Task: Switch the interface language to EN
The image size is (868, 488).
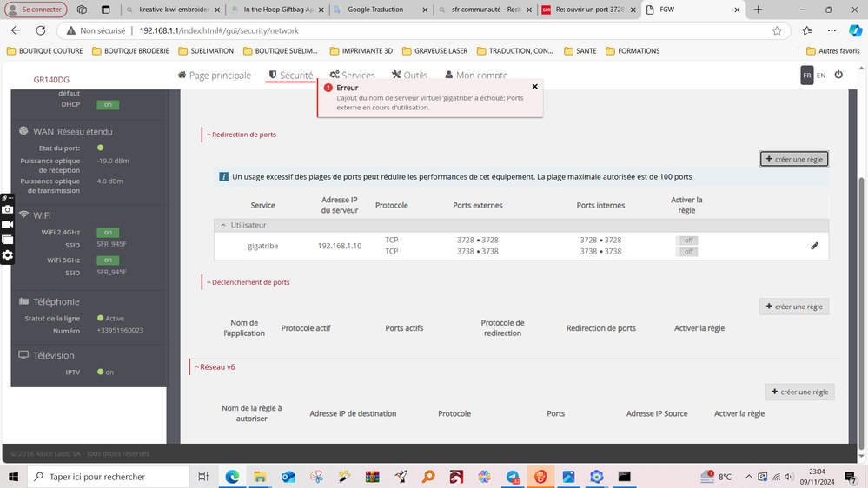Action: click(821, 76)
